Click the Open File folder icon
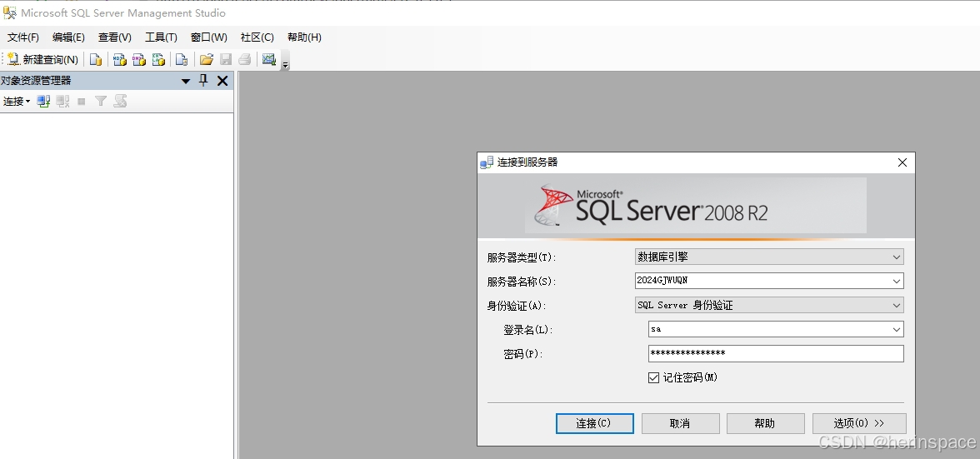The image size is (980, 459). 207,59
